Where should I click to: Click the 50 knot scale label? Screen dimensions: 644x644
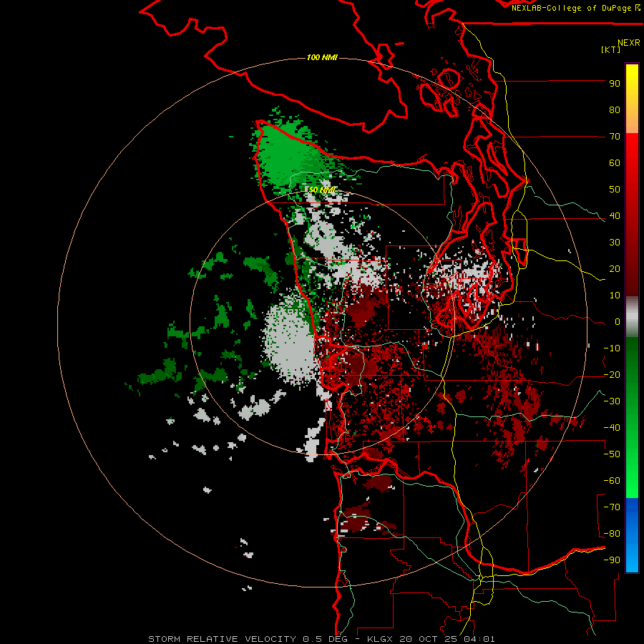[x=615, y=190]
